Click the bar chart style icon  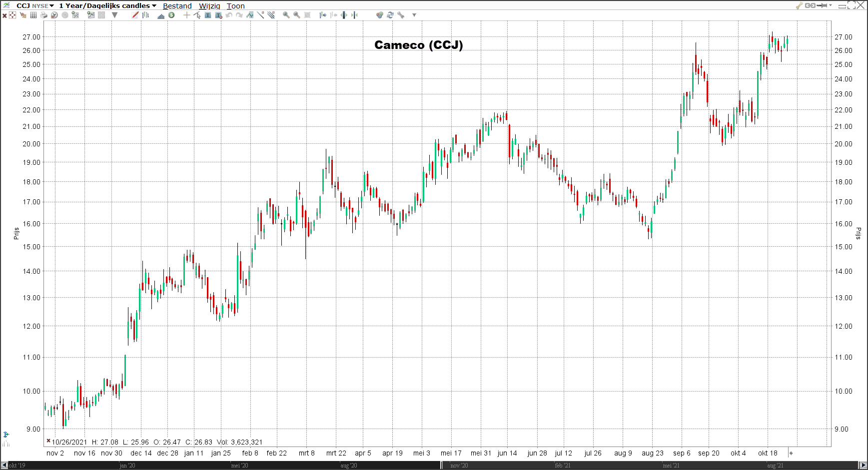145,15
